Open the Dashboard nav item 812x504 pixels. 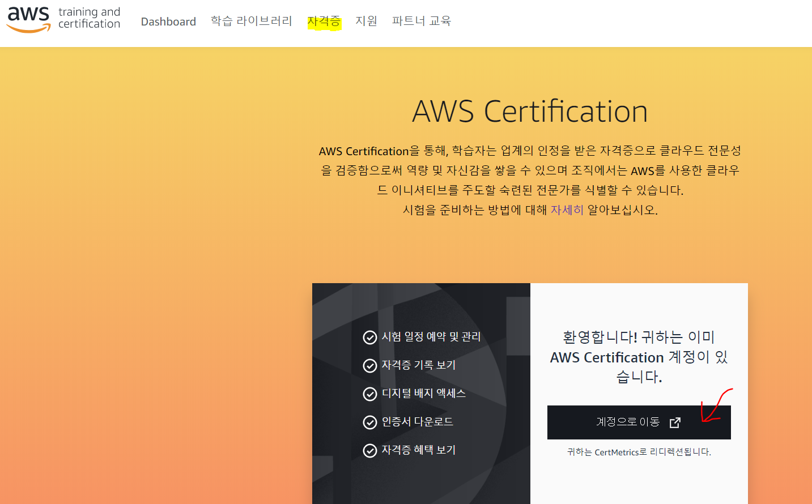point(168,22)
